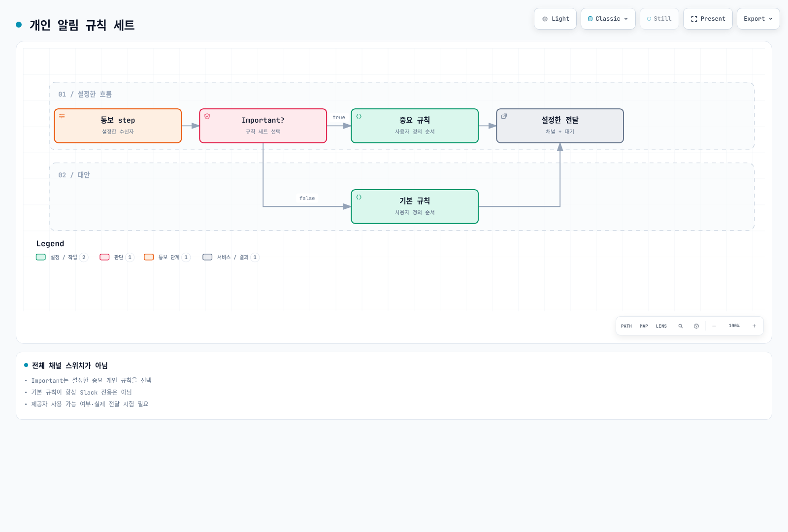Open the Classic style dropdown
Image resolution: width=788 pixels, height=532 pixels.
(608, 19)
